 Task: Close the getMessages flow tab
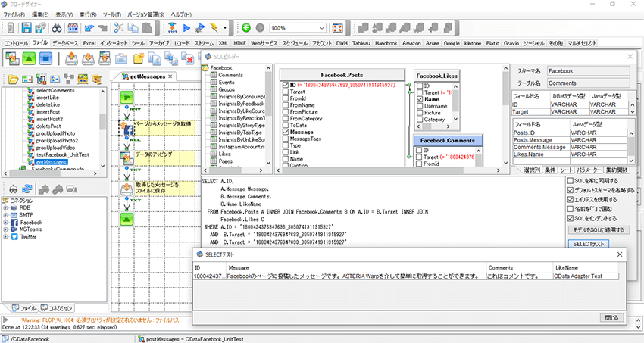coord(170,76)
